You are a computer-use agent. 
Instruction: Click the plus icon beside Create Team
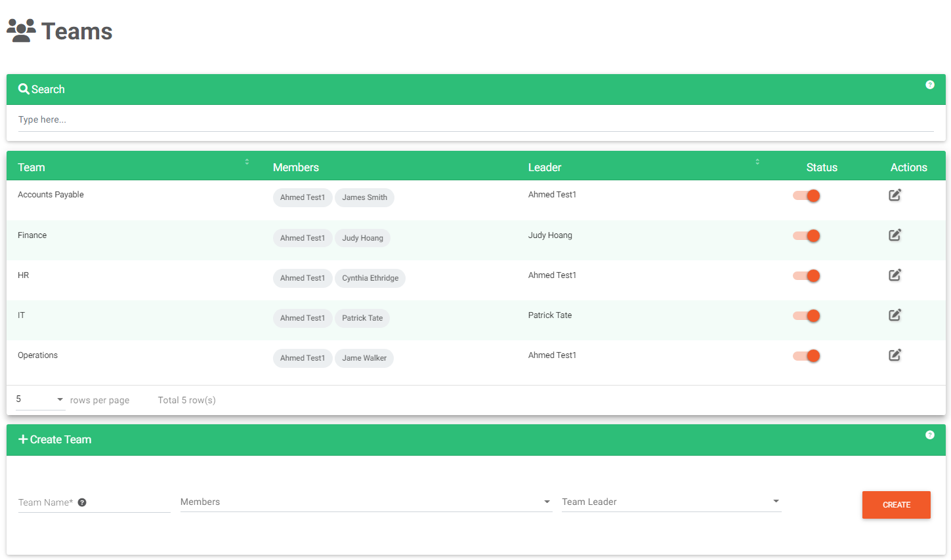pyautogui.click(x=22, y=439)
